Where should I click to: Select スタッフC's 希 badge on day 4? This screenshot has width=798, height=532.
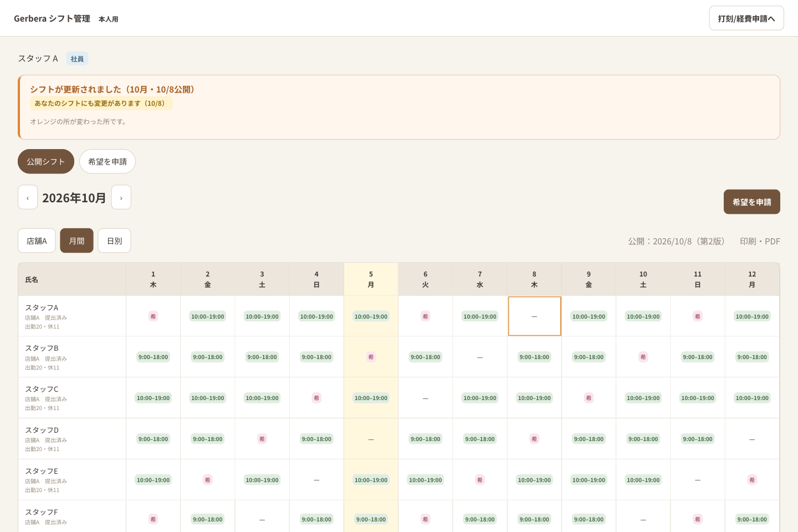(x=316, y=398)
